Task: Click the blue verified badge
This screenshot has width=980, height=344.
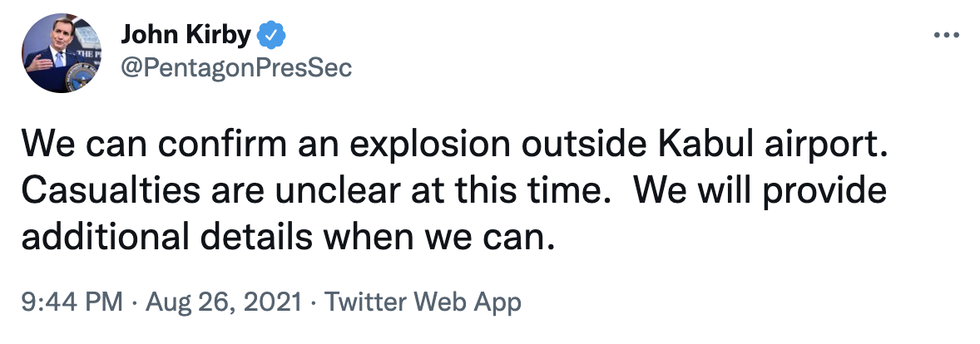Action: click(272, 36)
